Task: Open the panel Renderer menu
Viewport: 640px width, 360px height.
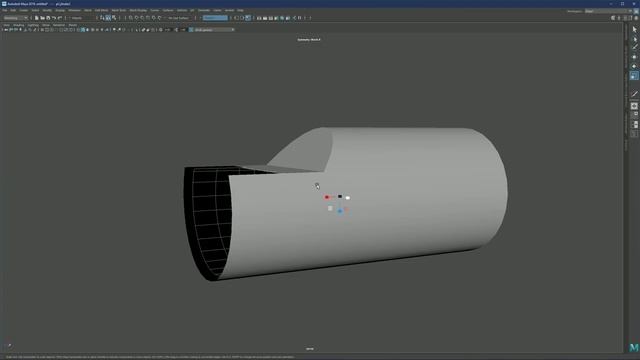Action: click(x=59, y=25)
